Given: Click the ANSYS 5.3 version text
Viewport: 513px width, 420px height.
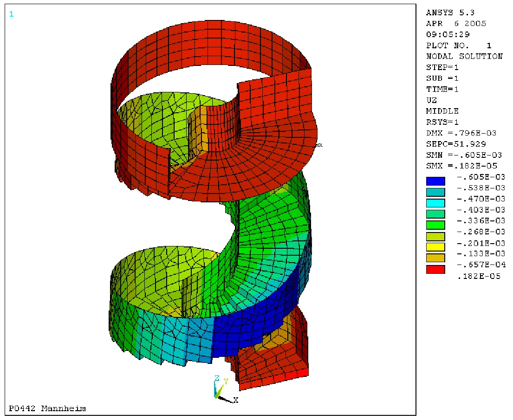Looking at the screenshot, I should 444,13.
